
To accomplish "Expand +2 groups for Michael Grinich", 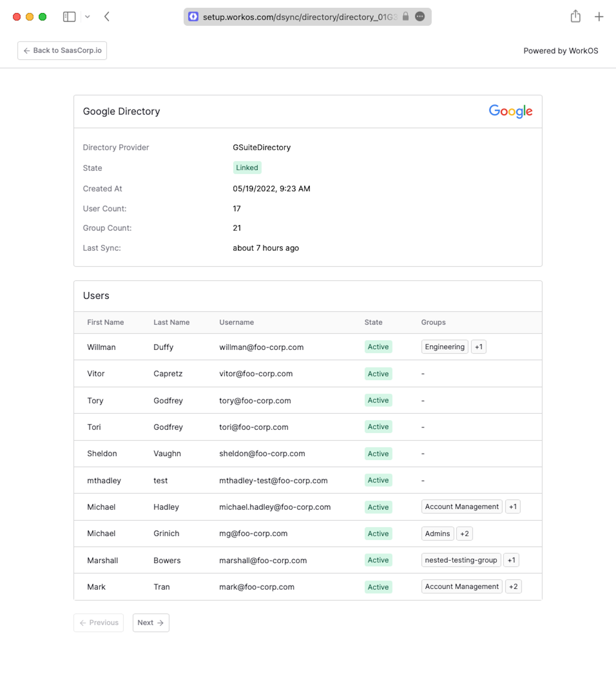I will click(x=464, y=533).
